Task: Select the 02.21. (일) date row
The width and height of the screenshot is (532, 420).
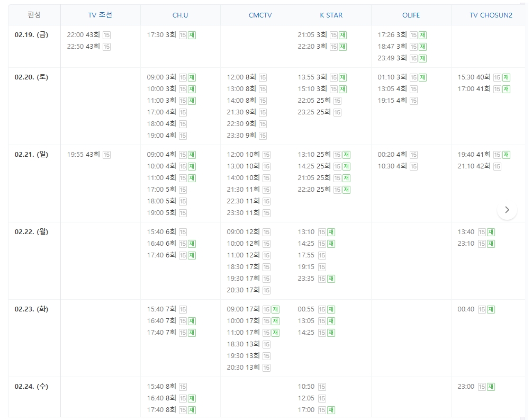Action: point(31,155)
